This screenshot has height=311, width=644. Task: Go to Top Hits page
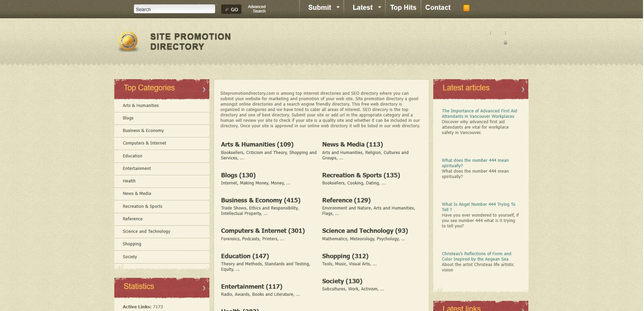click(403, 7)
